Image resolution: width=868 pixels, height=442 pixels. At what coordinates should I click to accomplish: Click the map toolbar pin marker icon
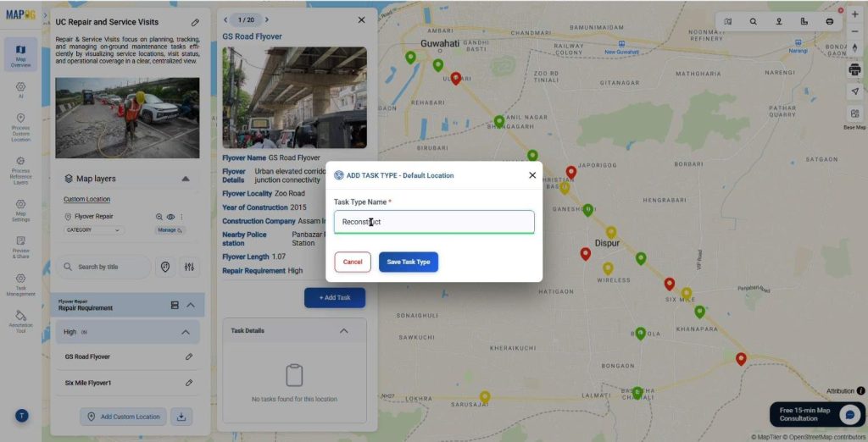coord(779,21)
